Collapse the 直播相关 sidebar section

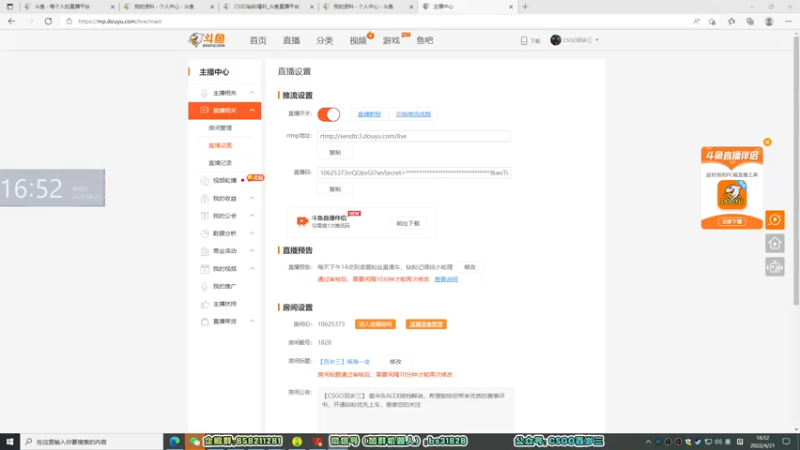pyautogui.click(x=252, y=110)
